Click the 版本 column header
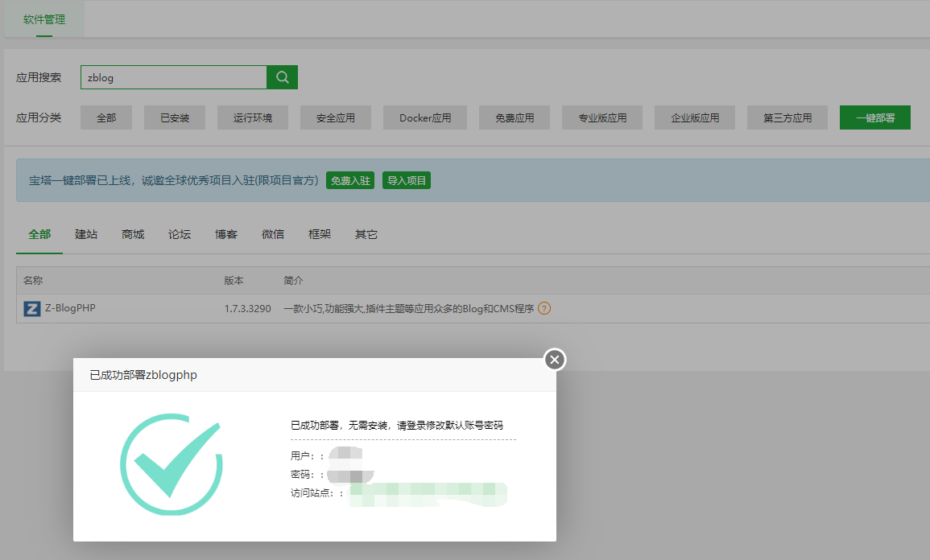930x560 pixels. coord(234,280)
